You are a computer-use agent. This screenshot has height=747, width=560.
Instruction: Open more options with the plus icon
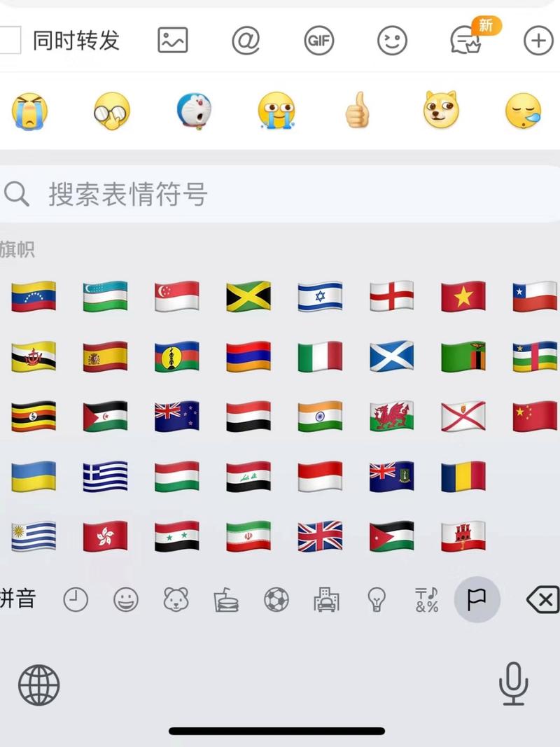tap(538, 41)
